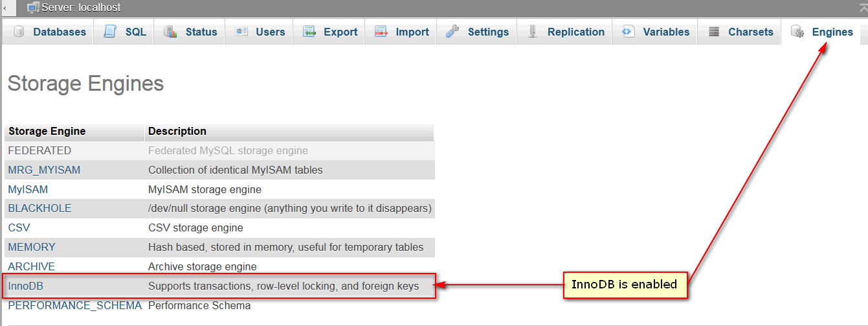
Task: Click 'Federated MySQL storage engine' description
Action: click(228, 150)
